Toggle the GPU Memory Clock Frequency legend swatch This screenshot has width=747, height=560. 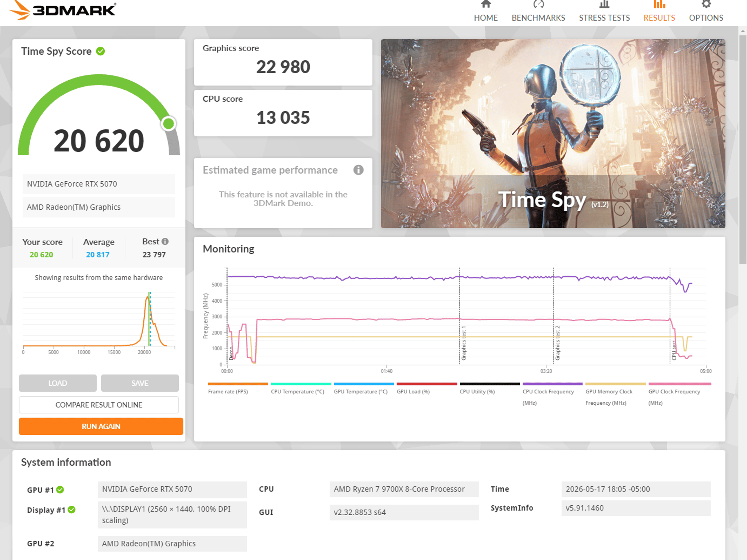(616, 384)
